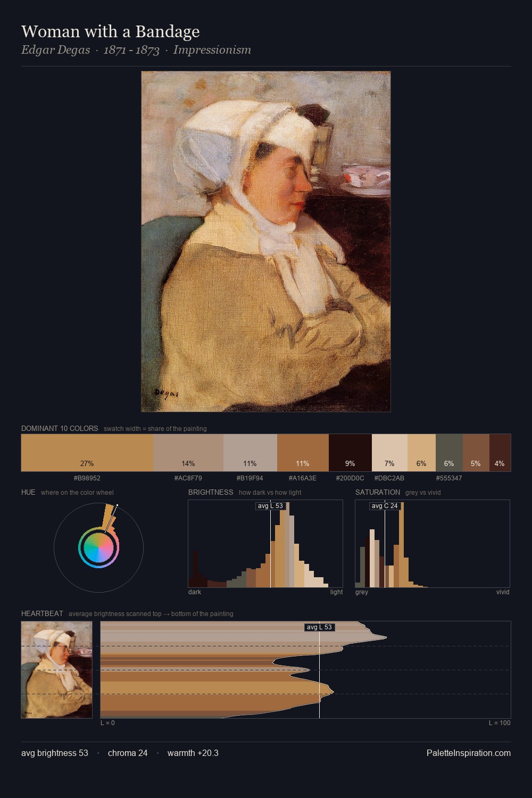
Task: Click the hue color wheel
Action: [x=98, y=547]
